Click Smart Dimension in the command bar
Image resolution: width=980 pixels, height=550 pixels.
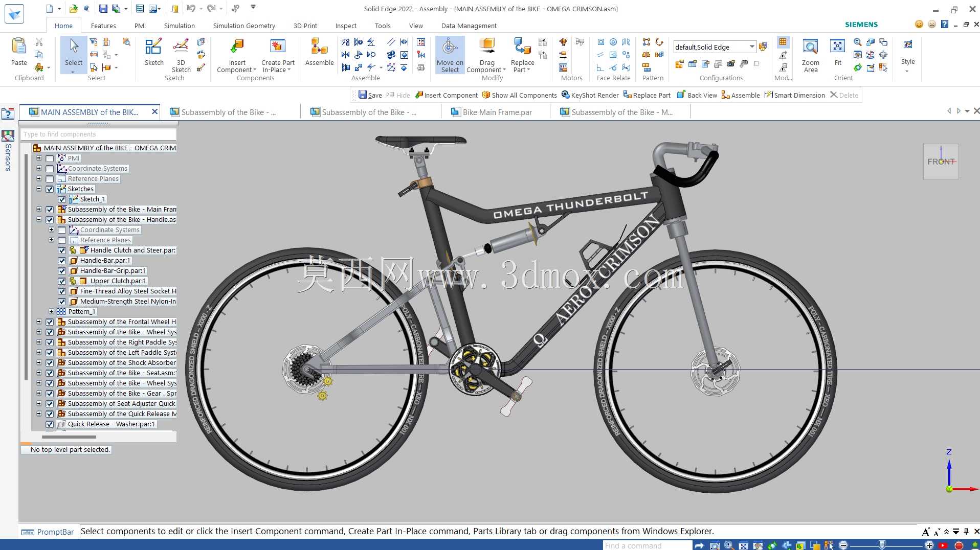point(794,95)
